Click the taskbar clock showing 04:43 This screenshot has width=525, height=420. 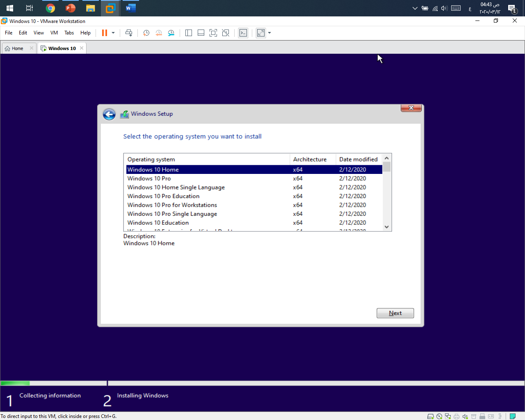click(490, 8)
